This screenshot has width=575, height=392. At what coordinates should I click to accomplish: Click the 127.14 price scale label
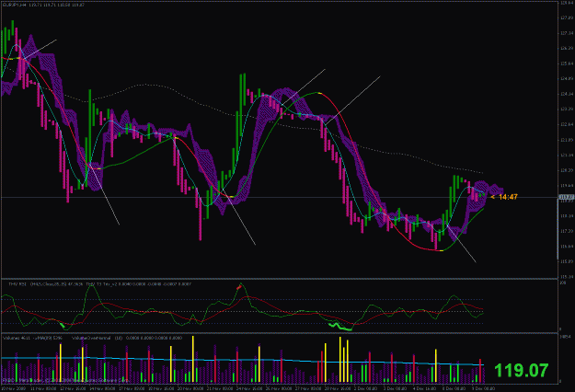[567, 33]
